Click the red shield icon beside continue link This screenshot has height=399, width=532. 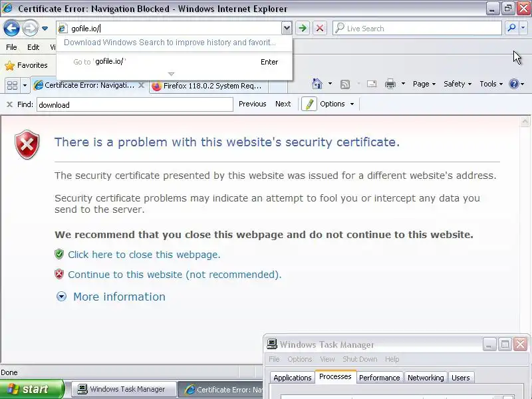pyautogui.click(x=59, y=274)
